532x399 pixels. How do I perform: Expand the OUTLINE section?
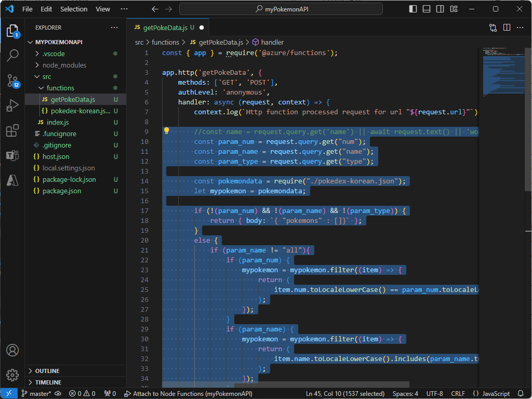click(75, 371)
